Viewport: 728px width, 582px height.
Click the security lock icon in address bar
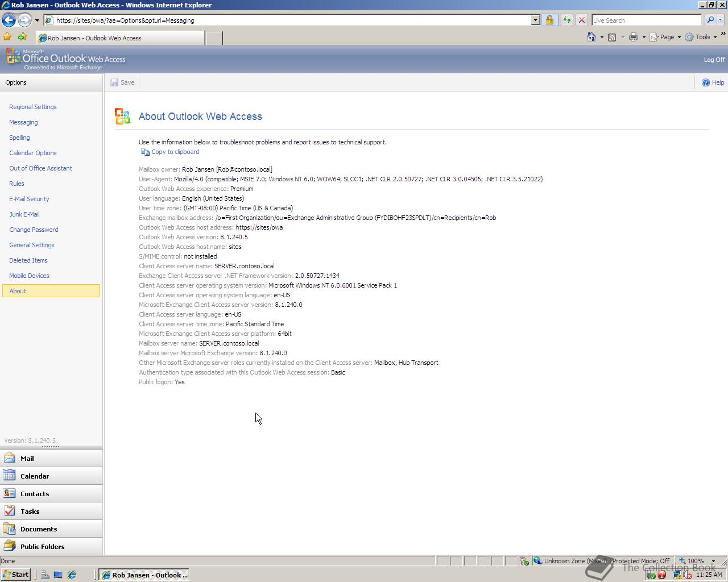click(x=549, y=20)
